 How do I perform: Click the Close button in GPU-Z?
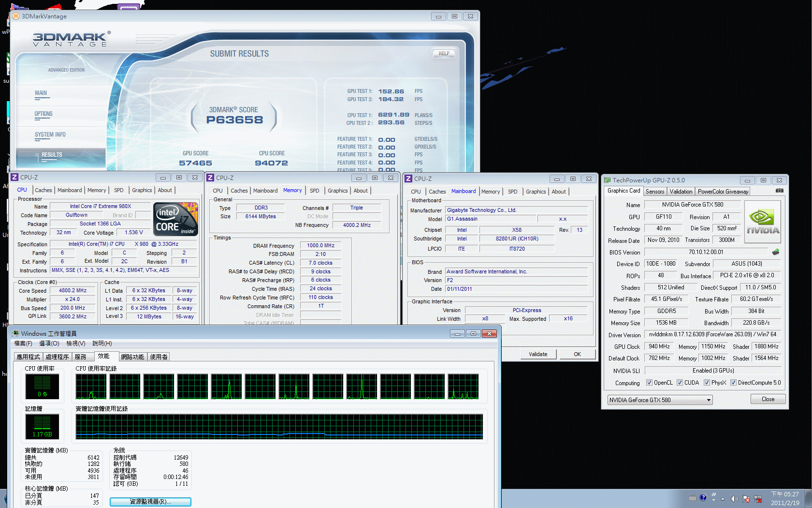(768, 399)
